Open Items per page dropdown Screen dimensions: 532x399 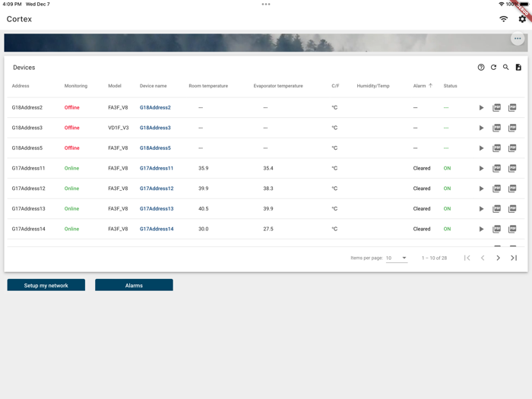point(397,258)
